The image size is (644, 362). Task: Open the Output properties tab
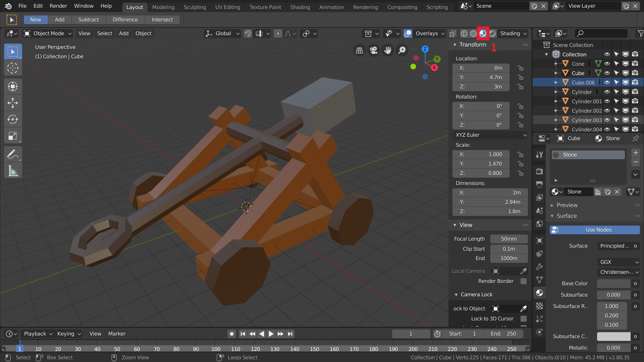pyautogui.click(x=539, y=184)
